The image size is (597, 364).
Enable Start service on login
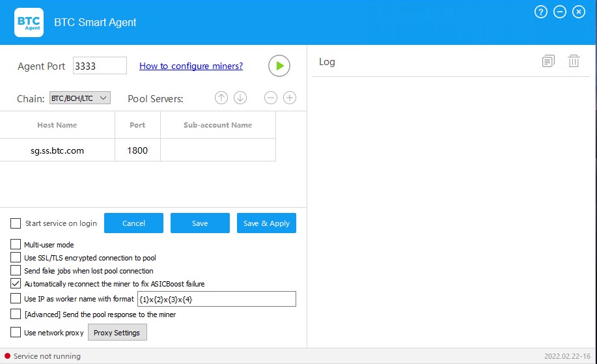coord(16,223)
